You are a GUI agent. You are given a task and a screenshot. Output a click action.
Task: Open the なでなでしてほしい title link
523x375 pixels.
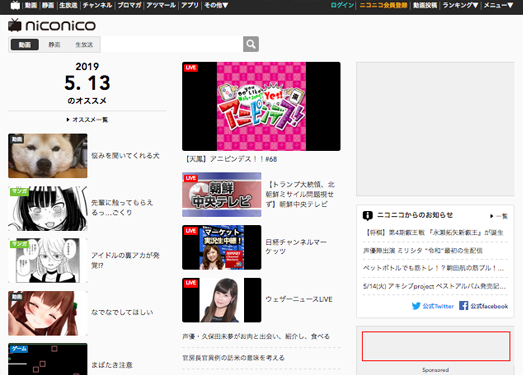pos(122,312)
